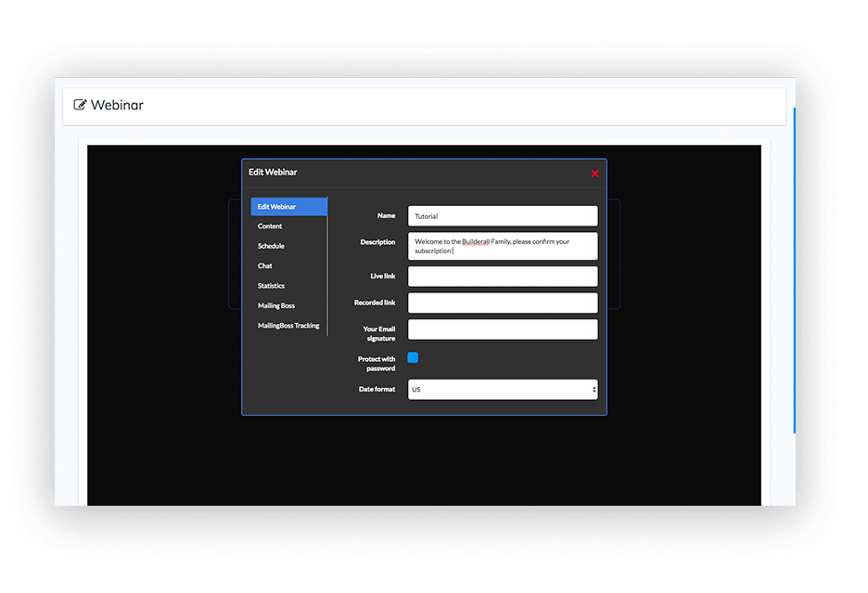Click the Protect with password label text
The height and width of the screenshot is (593, 868).
tap(377, 364)
